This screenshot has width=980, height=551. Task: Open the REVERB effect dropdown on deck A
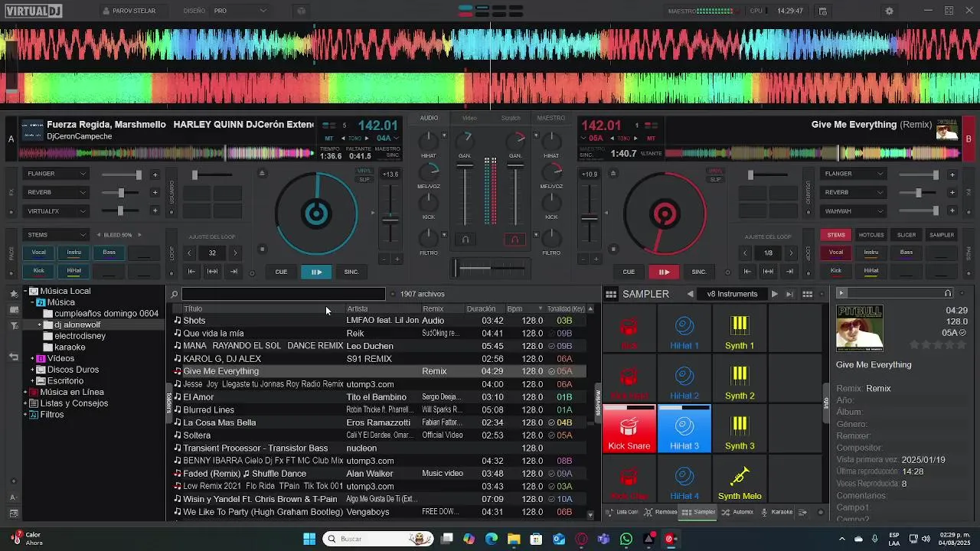click(x=56, y=192)
